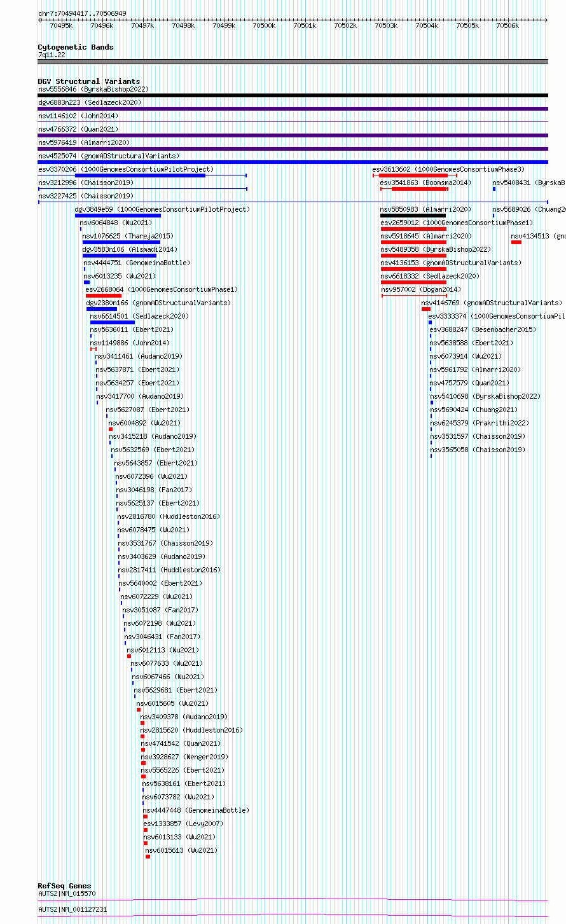The image size is (566, 924).
Task: Select esv3541863 (Boomsma2014) label
Action: (425, 183)
